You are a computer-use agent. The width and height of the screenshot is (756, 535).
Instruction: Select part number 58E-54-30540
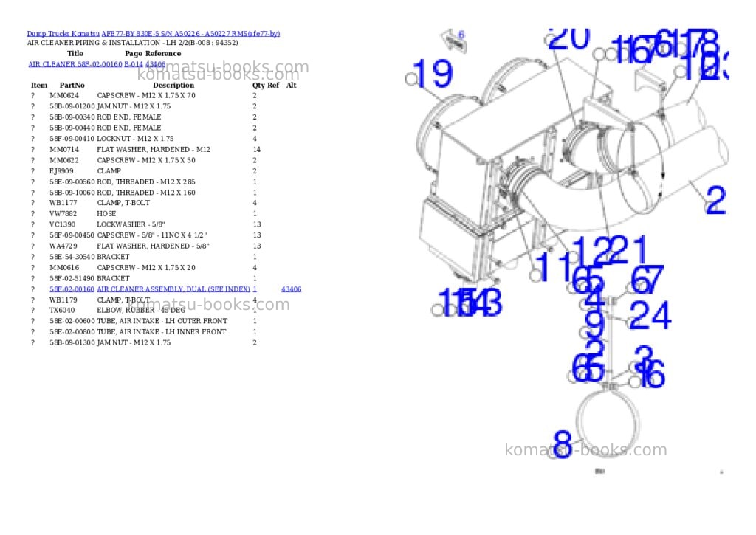pos(72,257)
